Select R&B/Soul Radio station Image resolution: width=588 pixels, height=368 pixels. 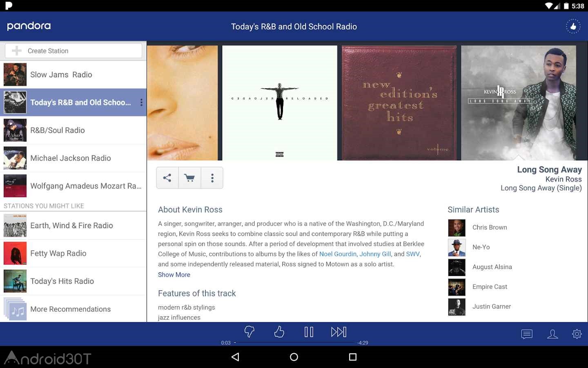73,130
